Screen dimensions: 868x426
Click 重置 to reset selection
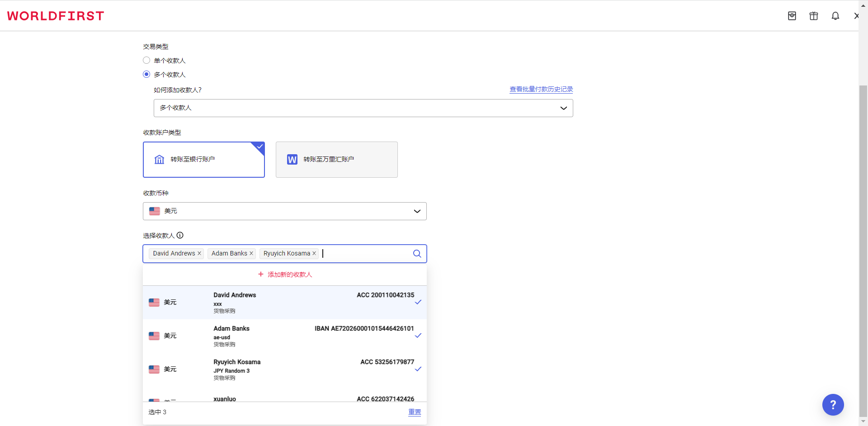pos(414,412)
